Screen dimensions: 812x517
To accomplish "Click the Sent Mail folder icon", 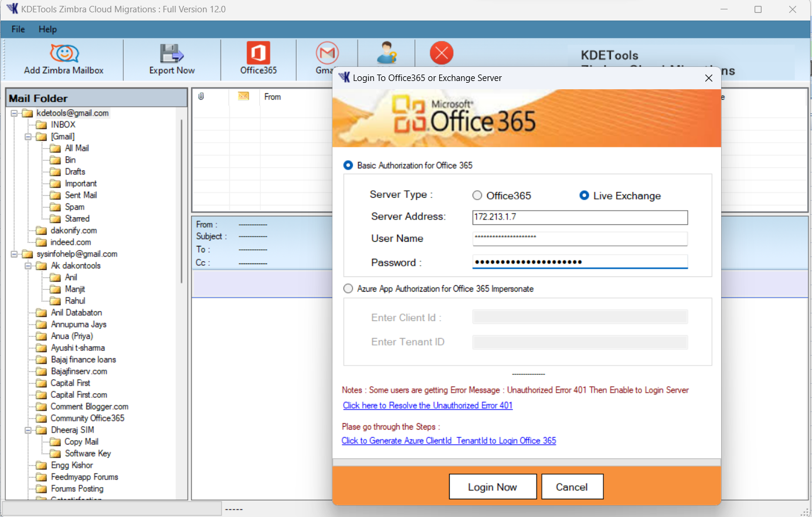I will [56, 195].
